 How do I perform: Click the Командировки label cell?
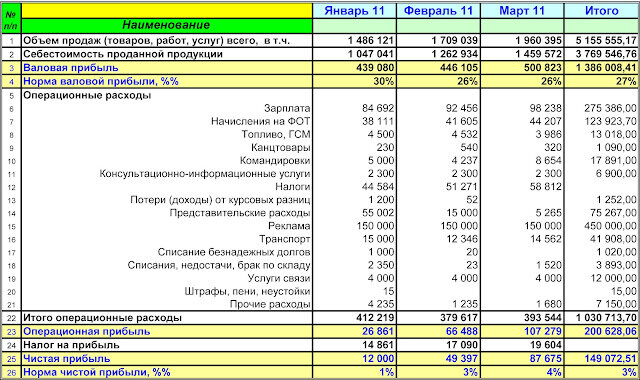click(x=275, y=160)
